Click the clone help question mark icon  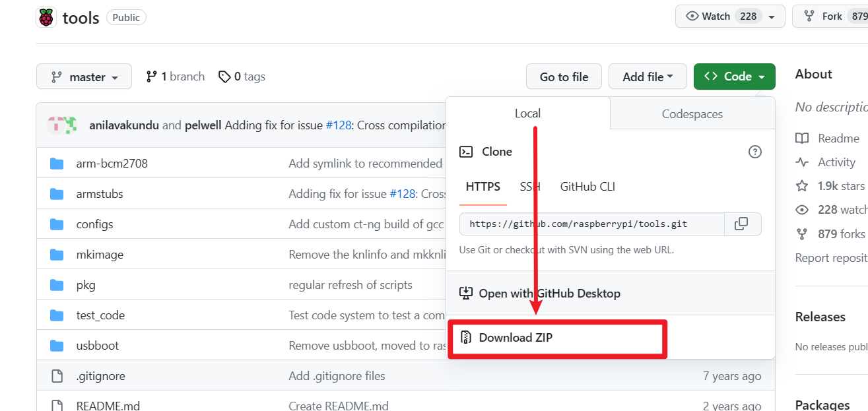pyautogui.click(x=754, y=152)
